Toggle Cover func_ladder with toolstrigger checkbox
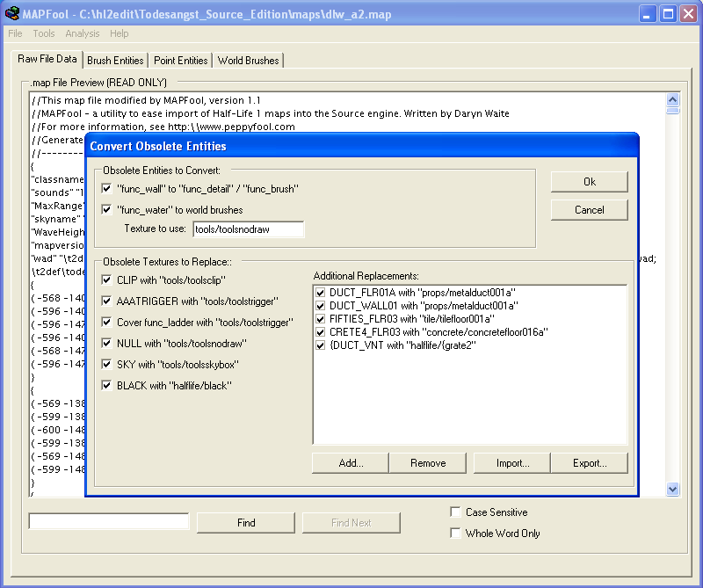 (106, 322)
